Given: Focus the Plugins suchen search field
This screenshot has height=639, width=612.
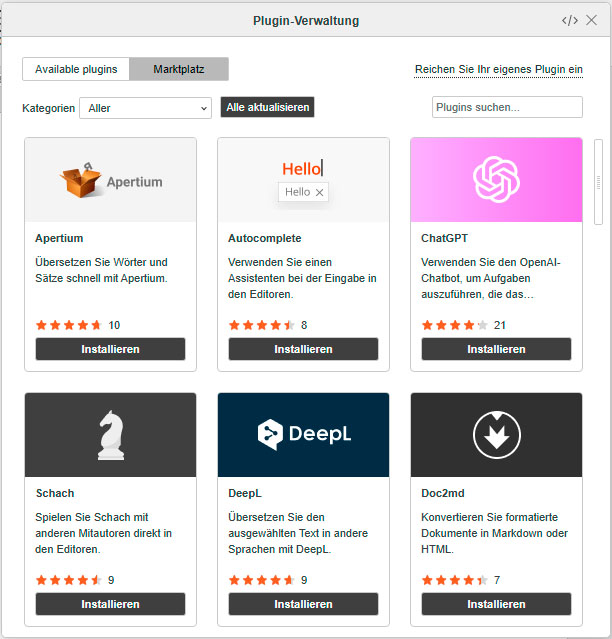Looking at the screenshot, I should click(507, 107).
